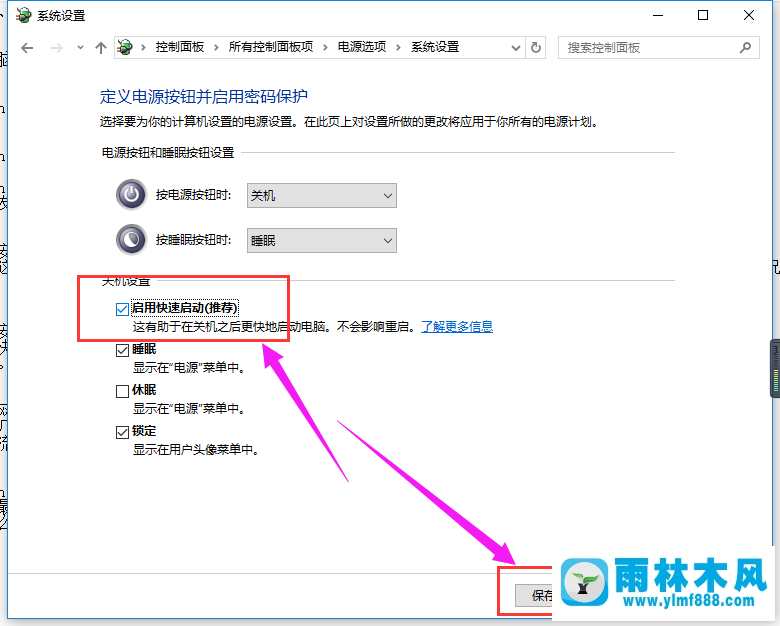Click the power button icon
This screenshot has width=780, height=626.
coord(131,195)
